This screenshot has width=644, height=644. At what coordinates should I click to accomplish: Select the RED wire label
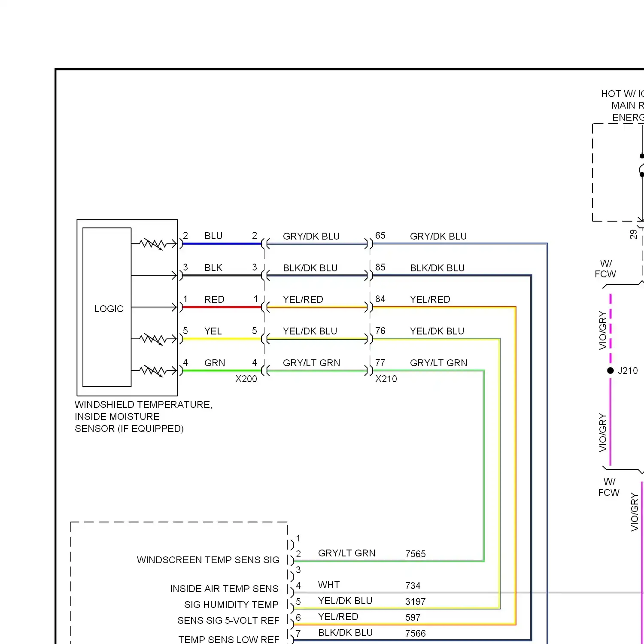(214, 299)
